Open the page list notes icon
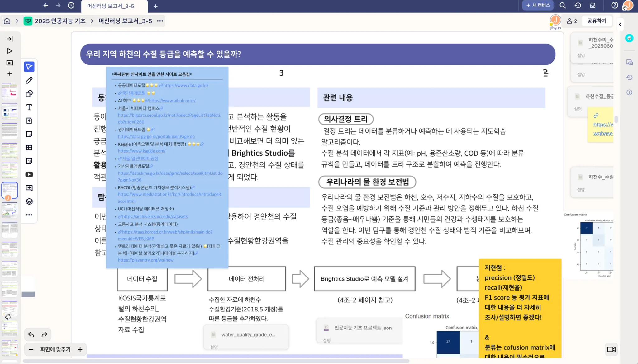The height and width of the screenshot is (364, 638). click(x=10, y=63)
